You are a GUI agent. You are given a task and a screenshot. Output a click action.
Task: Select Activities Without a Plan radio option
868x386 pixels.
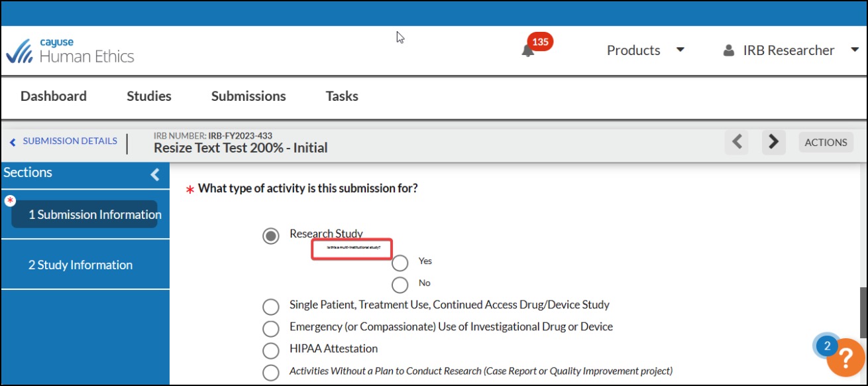(x=271, y=373)
